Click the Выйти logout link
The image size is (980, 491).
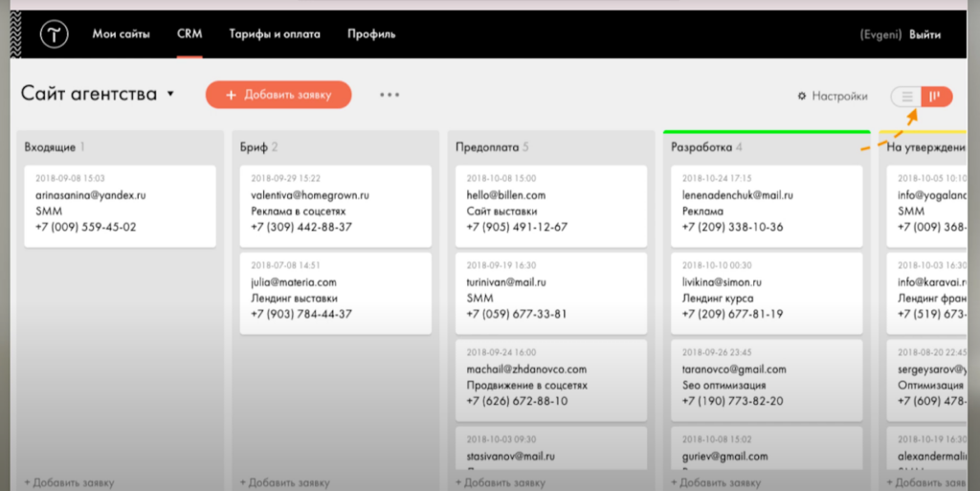pos(924,33)
